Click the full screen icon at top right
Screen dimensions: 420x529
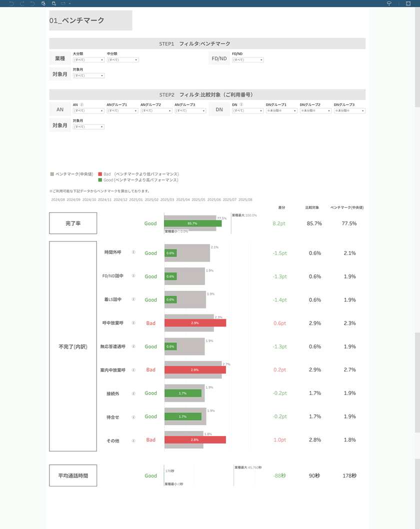tap(408, 3)
